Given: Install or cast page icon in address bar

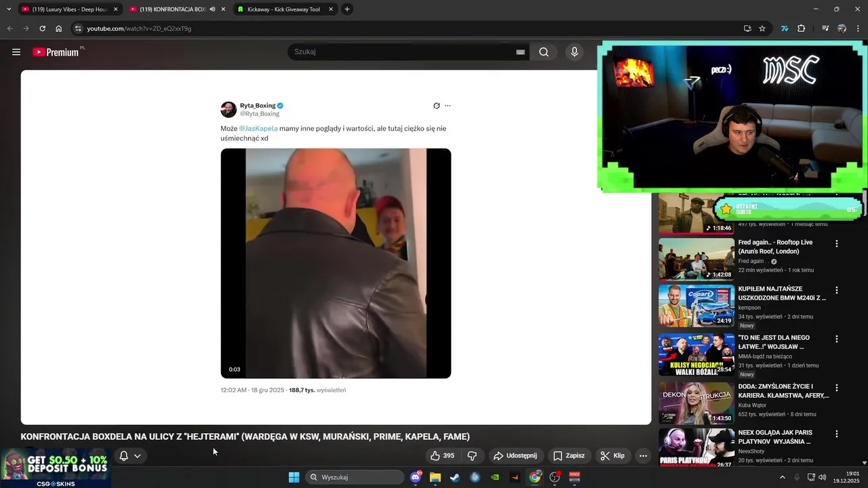Looking at the screenshot, I should pos(747,28).
